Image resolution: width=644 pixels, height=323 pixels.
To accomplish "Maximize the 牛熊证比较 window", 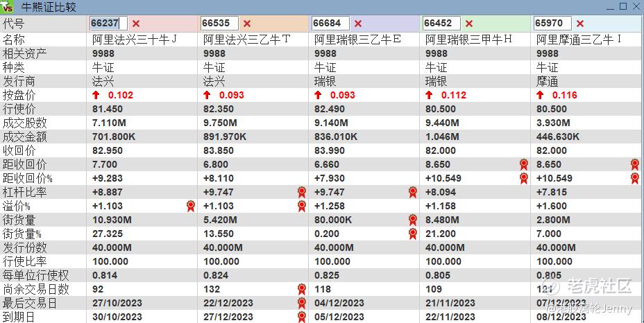I will coord(623,6).
